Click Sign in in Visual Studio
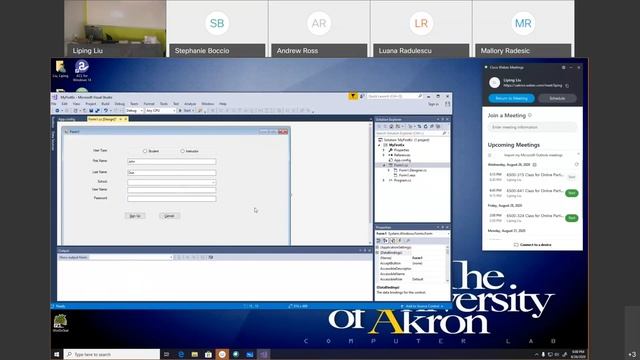Screen dimensions: 640x360 [x=433, y=104]
